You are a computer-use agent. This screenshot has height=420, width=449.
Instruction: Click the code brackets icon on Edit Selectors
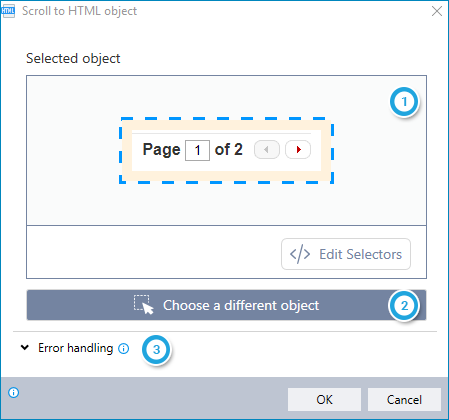coord(300,254)
